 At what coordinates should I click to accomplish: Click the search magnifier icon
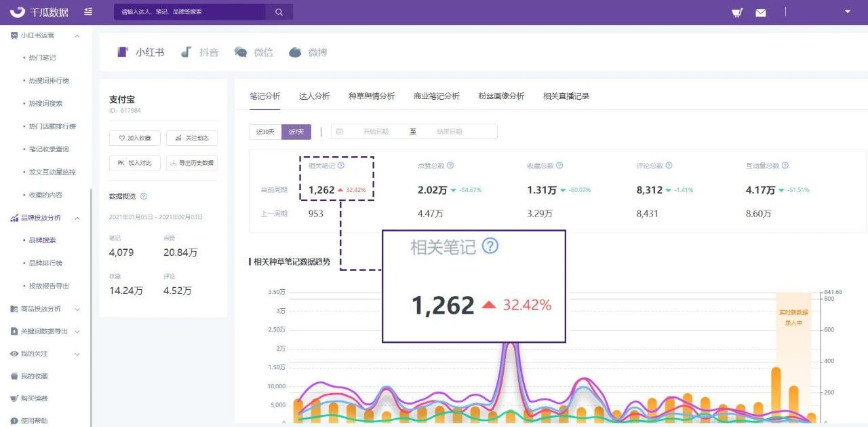(279, 12)
